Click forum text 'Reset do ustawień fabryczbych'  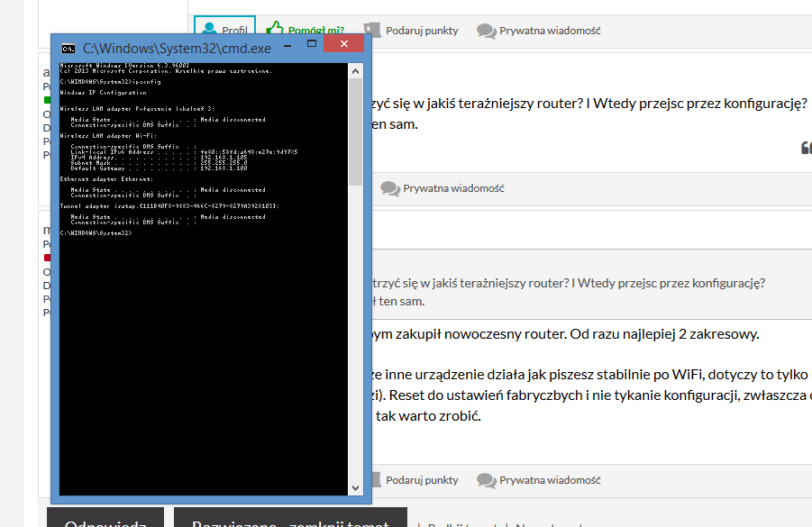coord(486,395)
